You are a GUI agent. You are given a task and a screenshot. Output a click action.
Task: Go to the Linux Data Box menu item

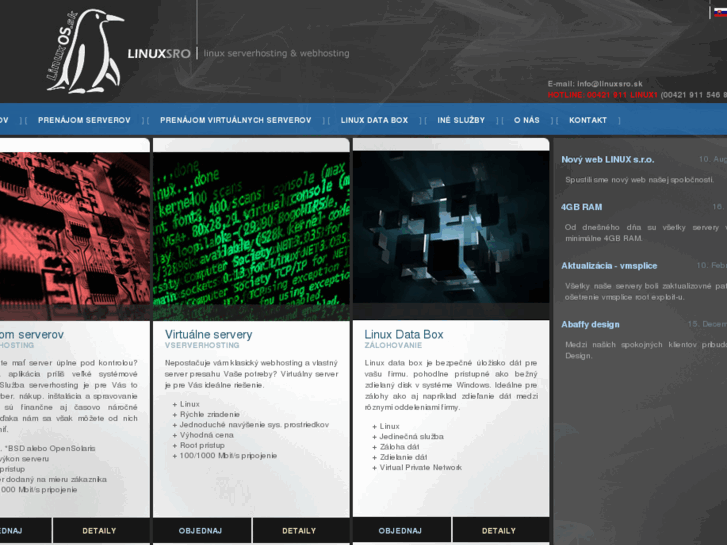tap(374, 120)
